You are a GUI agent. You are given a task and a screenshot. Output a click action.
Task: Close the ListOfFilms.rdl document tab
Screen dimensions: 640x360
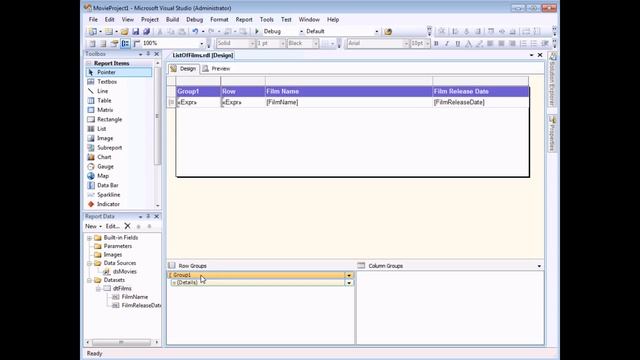540,55
